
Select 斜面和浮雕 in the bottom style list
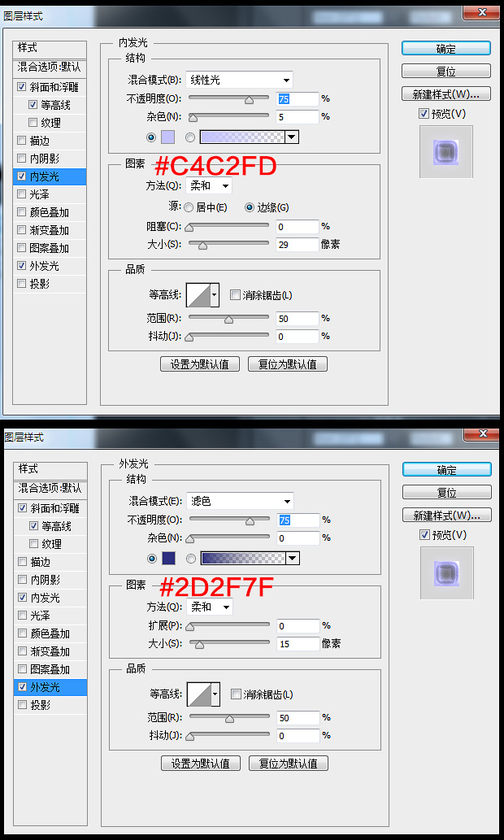[50, 508]
